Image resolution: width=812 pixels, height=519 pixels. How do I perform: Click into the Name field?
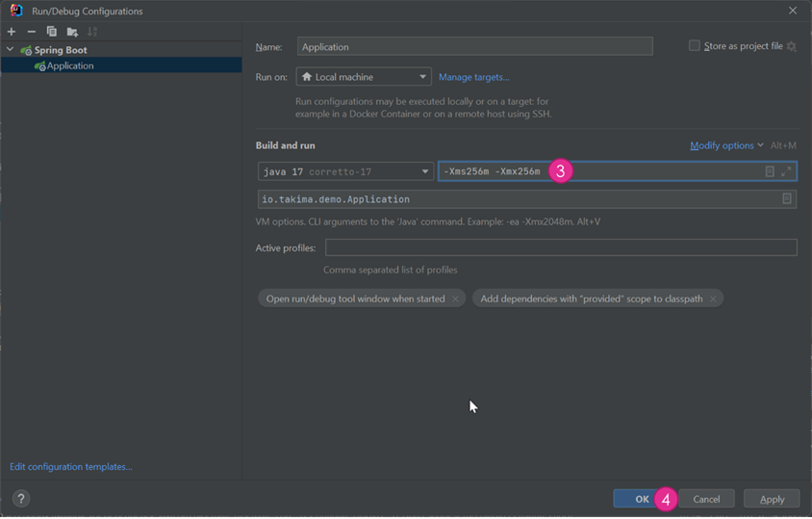pos(475,46)
